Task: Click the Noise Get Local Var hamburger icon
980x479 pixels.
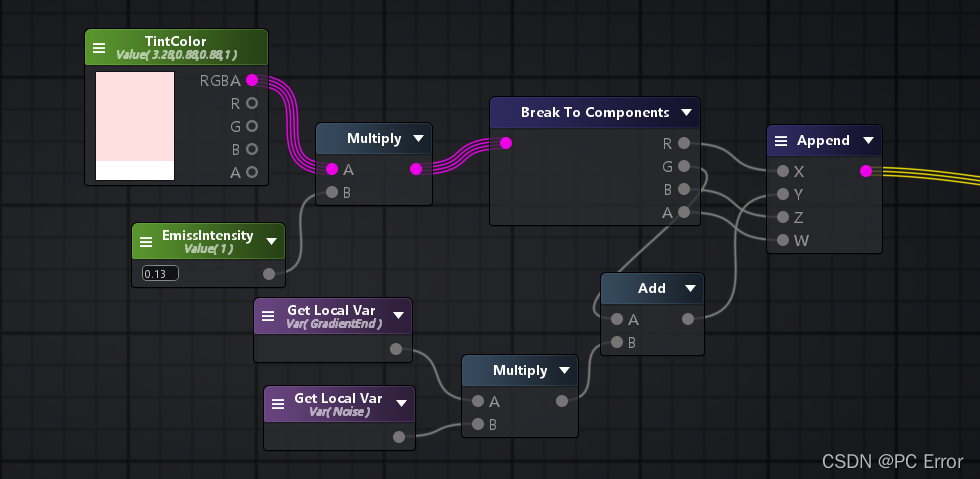Action: click(x=278, y=405)
